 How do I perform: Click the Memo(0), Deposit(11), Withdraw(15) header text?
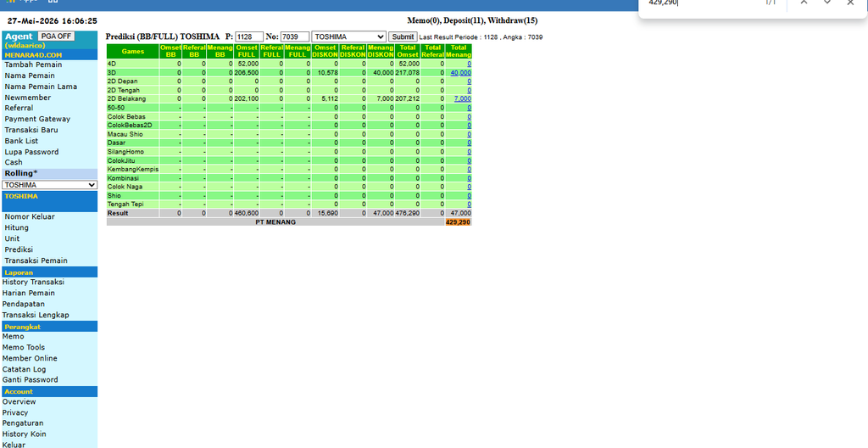[x=472, y=20]
